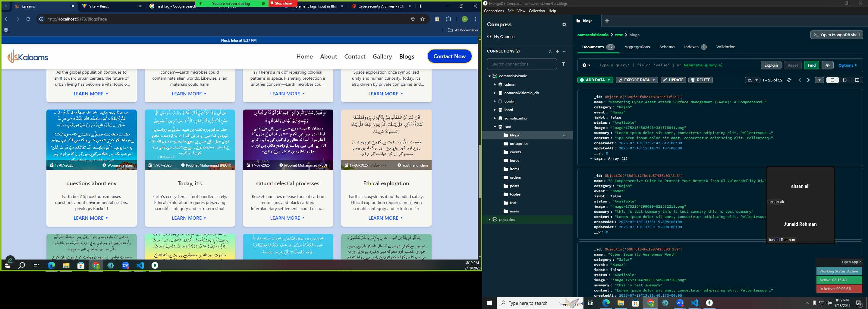The width and height of the screenshot is (868, 309).
Task: Collapse all connections icon in Compass sidebar
Action: [550, 51]
